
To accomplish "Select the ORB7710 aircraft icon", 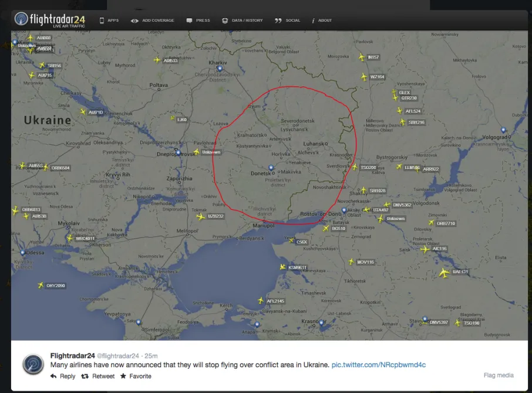I will coord(431,222).
